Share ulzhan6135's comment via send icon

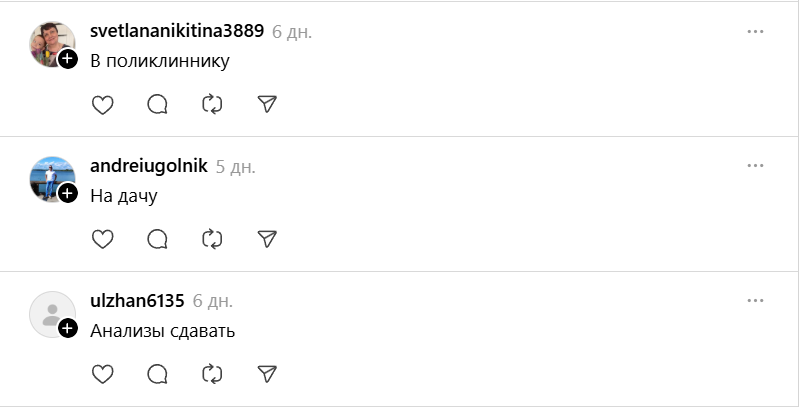(266, 374)
